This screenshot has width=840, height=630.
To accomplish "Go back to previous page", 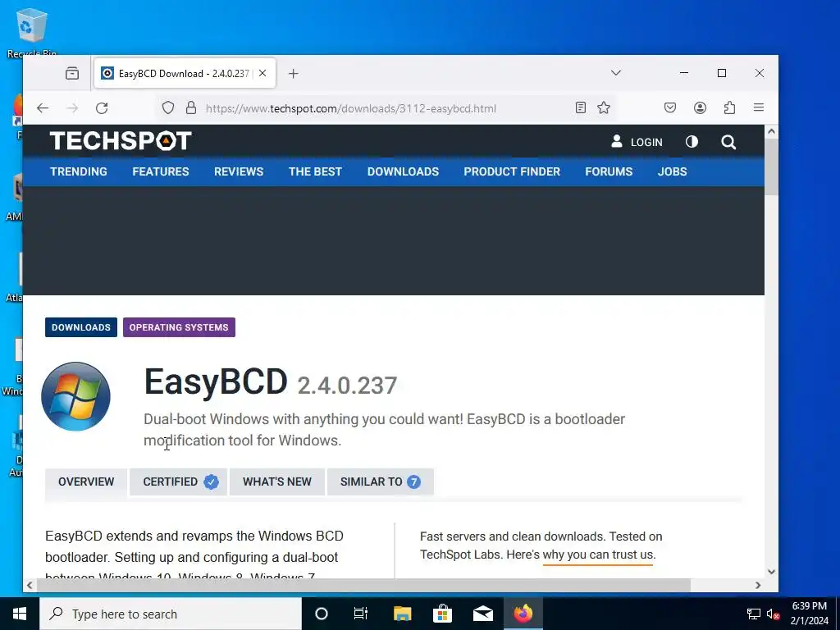I will [x=43, y=108].
